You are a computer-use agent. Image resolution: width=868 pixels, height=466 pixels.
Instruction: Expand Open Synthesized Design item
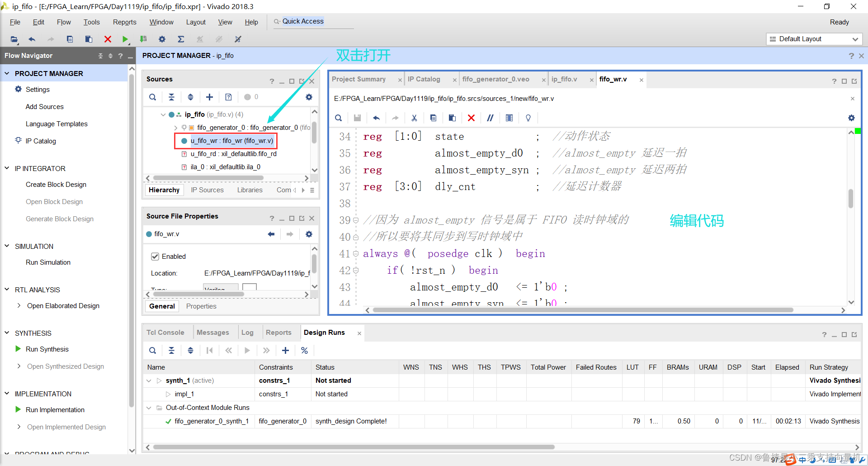tap(19, 366)
